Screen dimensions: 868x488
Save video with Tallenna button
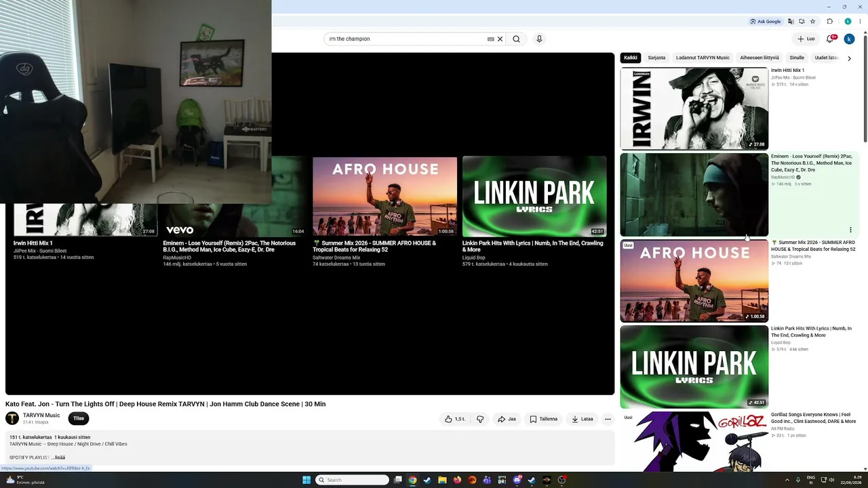543,419
